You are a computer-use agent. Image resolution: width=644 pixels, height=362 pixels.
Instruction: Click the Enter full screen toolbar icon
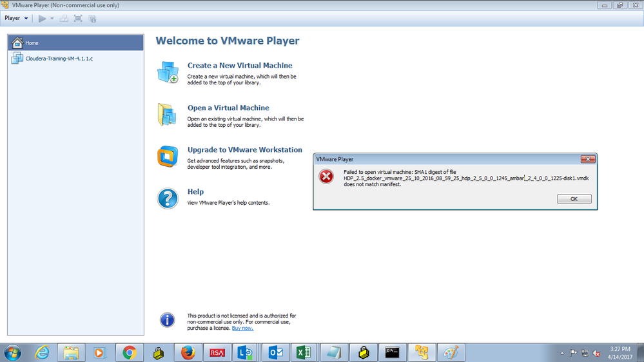pos(78,19)
